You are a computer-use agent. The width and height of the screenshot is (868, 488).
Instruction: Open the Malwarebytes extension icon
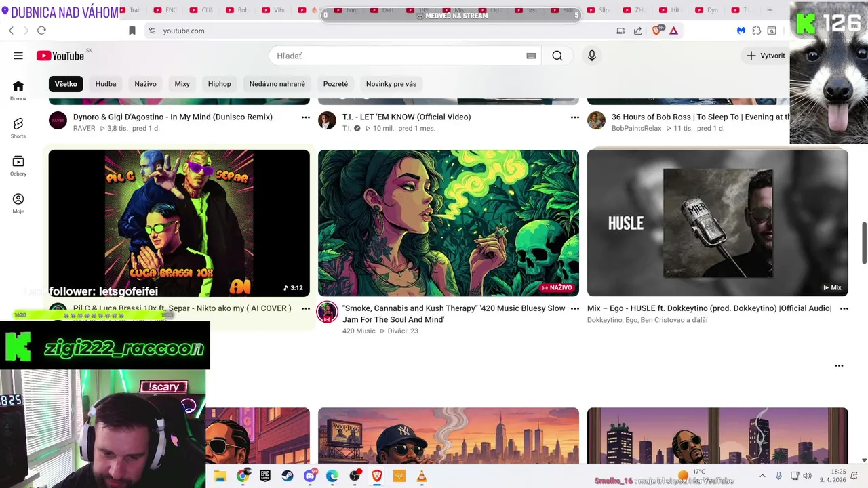[741, 30]
